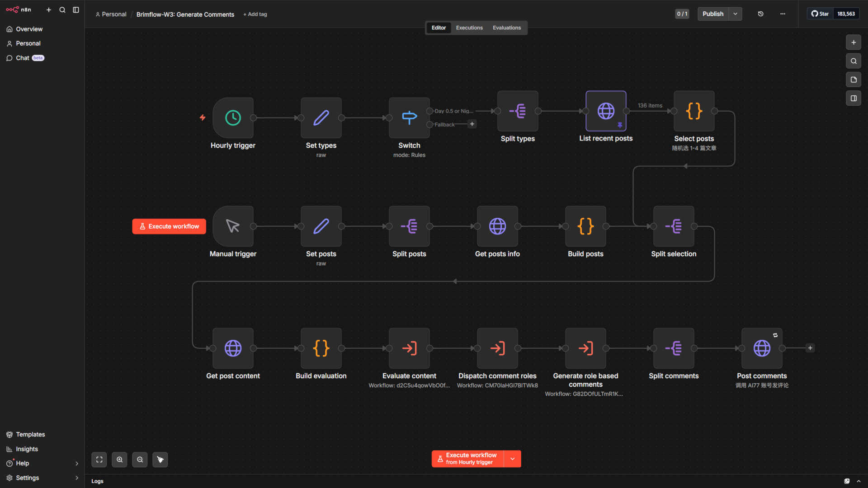This screenshot has height=488, width=868.
Task: Toggle tidy up nodes button
Action: [160, 460]
